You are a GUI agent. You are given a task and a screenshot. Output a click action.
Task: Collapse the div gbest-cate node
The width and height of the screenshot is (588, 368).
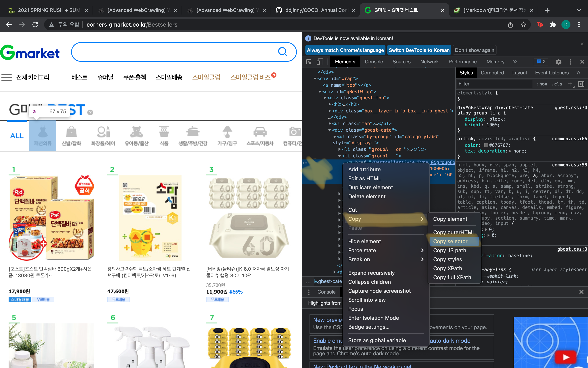[330, 130]
